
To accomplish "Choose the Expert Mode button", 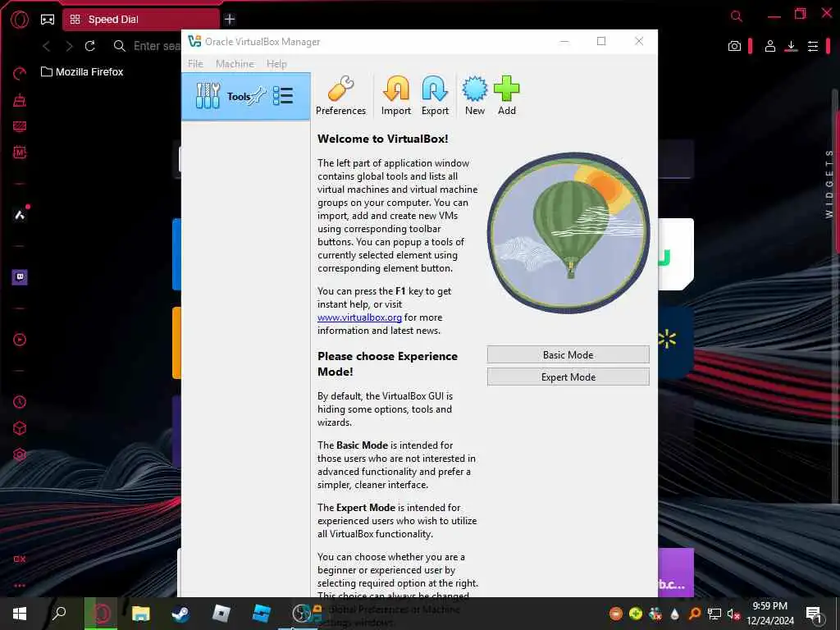I will coord(568,377).
